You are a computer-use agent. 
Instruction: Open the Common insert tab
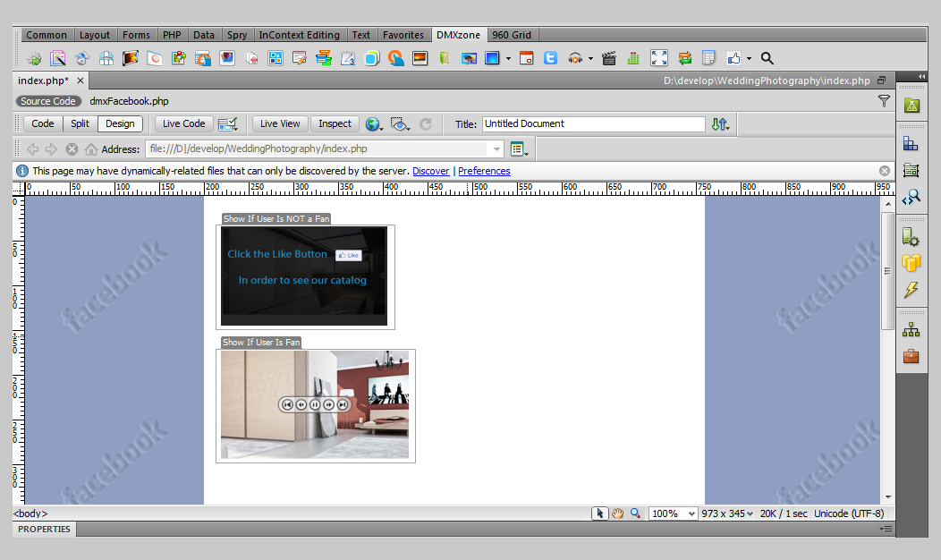click(47, 35)
